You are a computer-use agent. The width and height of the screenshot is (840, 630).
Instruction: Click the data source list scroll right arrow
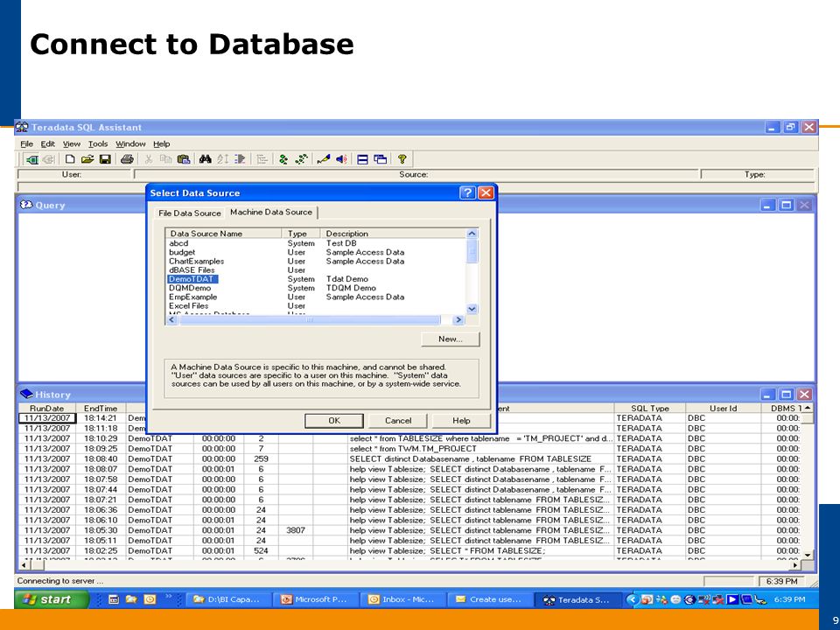458,320
